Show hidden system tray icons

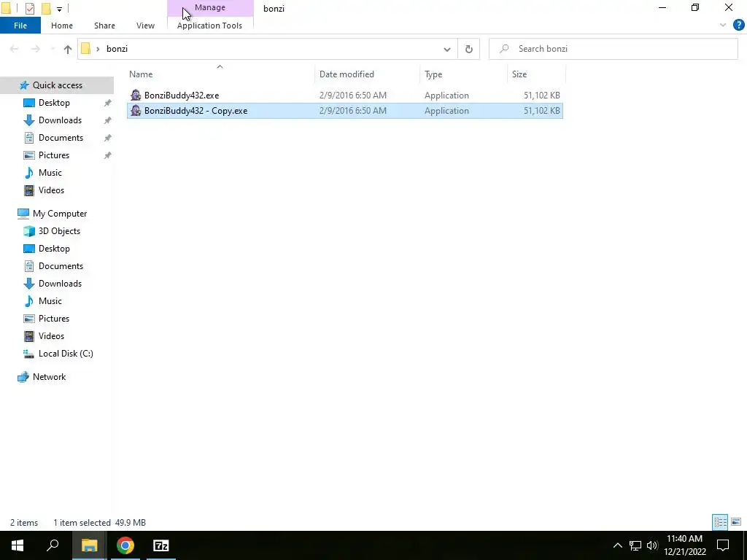click(x=617, y=545)
